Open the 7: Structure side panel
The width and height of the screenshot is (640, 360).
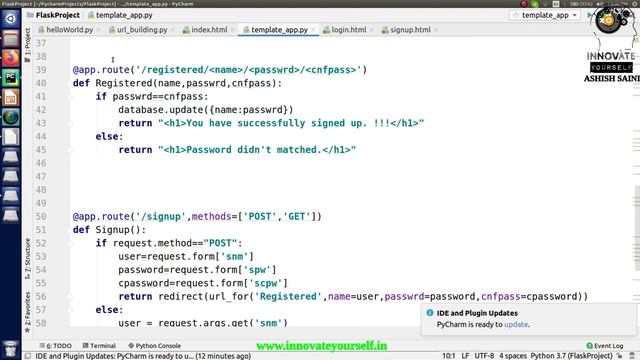point(28,258)
